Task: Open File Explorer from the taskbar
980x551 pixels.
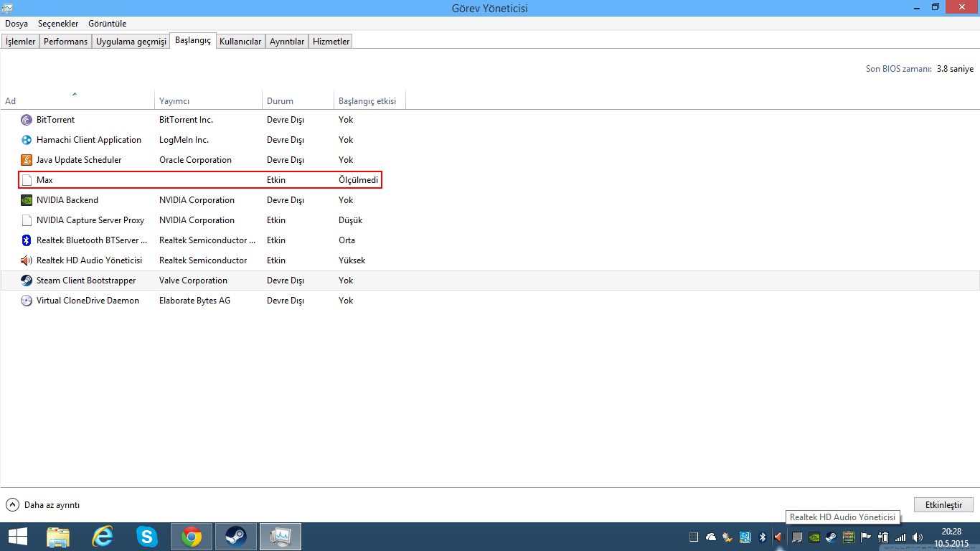Action: (x=58, y=537)
